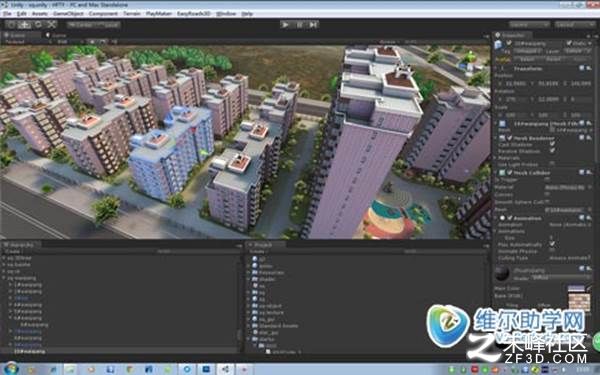Select the Scale tool in toolbar
600x375 pixels.
pyautogui.click(x=52, y=24)
